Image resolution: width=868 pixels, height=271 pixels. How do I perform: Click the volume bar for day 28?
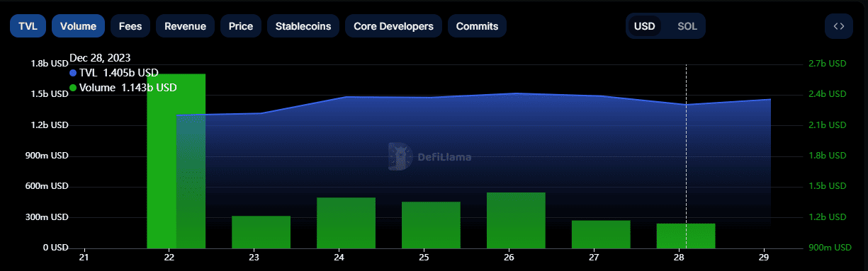click(x=686, y=236)
